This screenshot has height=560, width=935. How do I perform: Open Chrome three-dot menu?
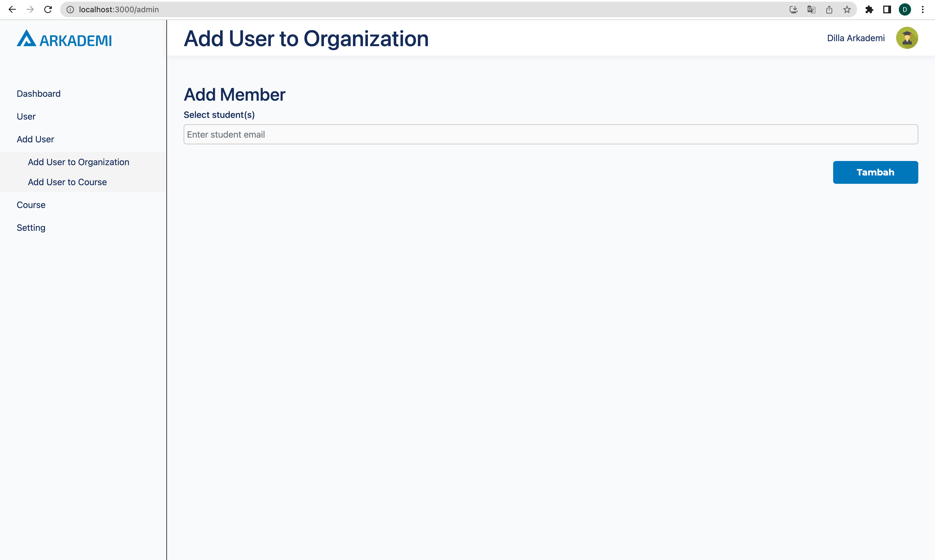pos(922,9)
